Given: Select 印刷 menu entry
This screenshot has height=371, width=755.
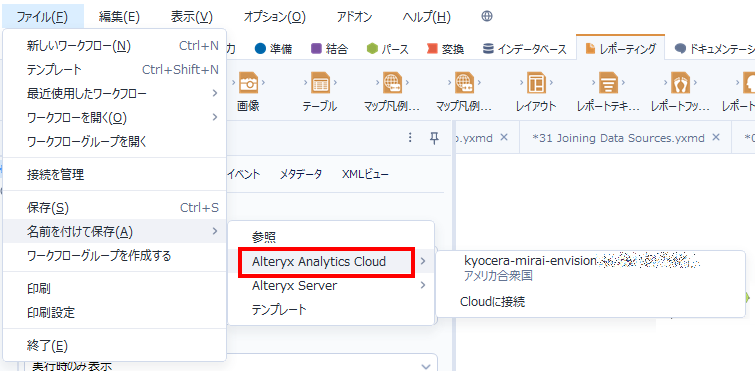Looking at the screenshot, I should pos(115,289).
